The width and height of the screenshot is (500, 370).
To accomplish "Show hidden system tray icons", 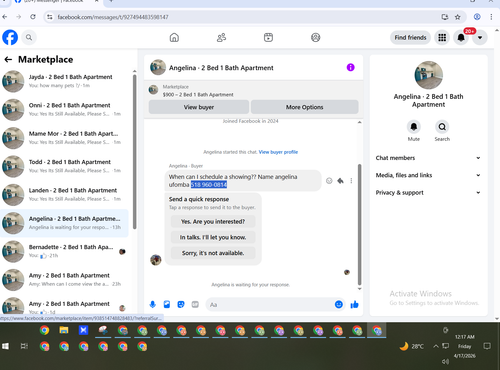I will (x=436, y=346).
